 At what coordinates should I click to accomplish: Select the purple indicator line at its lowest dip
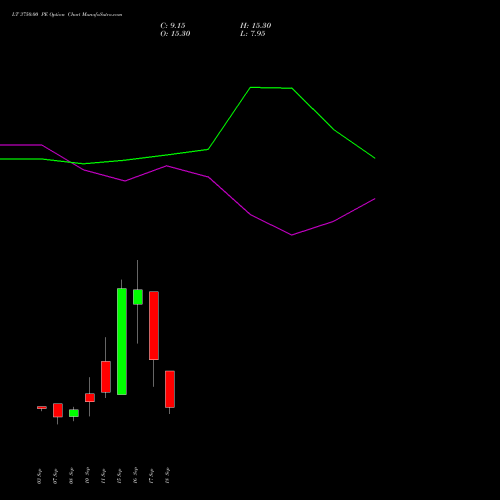click(x=292, y=235)
